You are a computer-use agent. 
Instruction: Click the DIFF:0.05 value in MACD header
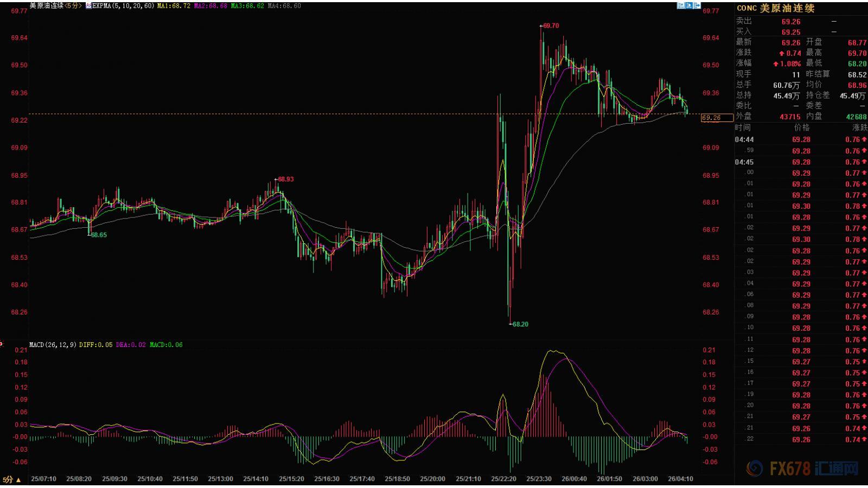(96, 345)
